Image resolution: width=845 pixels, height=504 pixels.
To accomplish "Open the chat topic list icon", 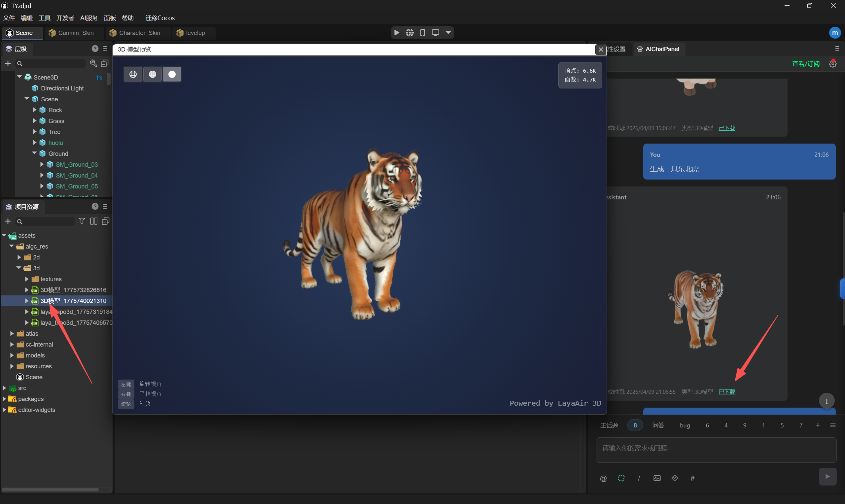I will (x=833, y=425).
